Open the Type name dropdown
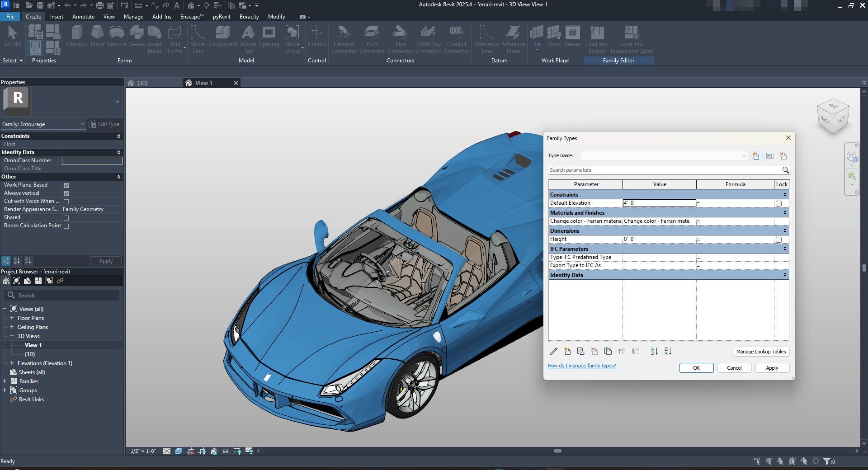The image size is (868, 470). 744,156
